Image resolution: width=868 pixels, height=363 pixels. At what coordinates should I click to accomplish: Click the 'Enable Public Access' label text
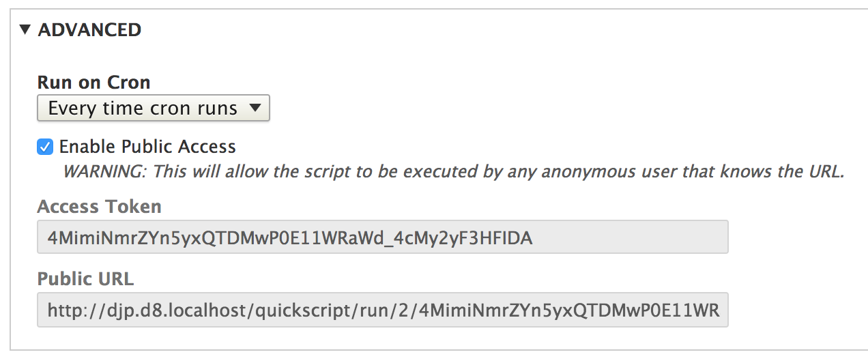[147, 146]
